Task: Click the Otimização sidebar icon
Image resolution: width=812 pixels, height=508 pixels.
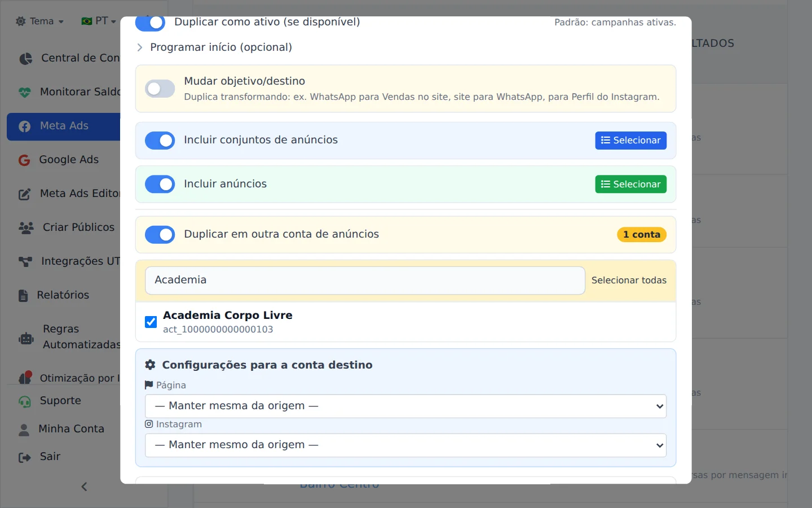Action: (25, 378)
